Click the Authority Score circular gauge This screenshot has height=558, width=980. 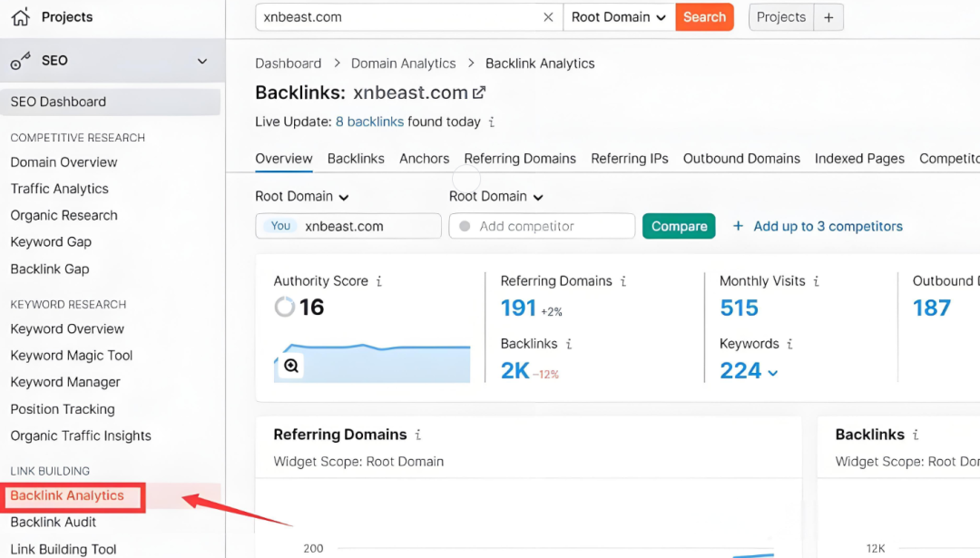(284, 307)
